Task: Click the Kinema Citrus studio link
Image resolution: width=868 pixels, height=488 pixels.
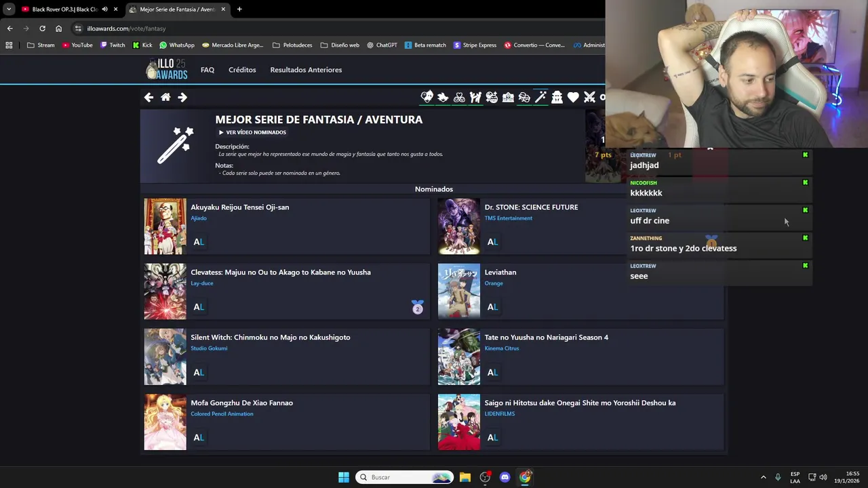Action: 502,348
